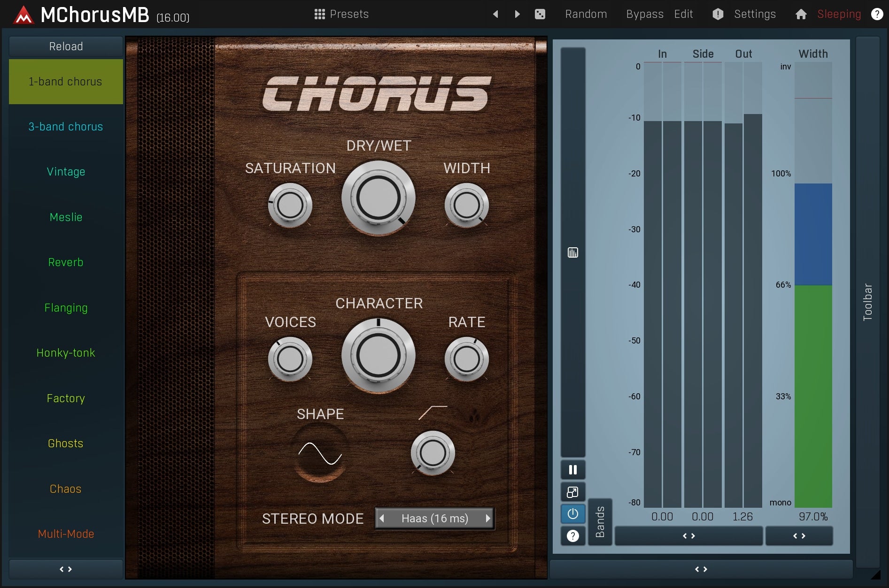Open the home panel with the house icon

pyautogui.click(x=801, y=14)
